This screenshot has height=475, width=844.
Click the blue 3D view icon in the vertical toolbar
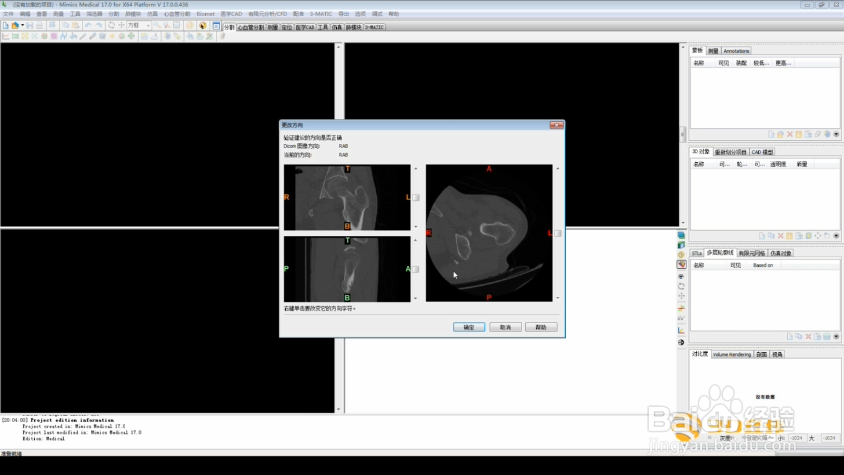coord(681,235)
